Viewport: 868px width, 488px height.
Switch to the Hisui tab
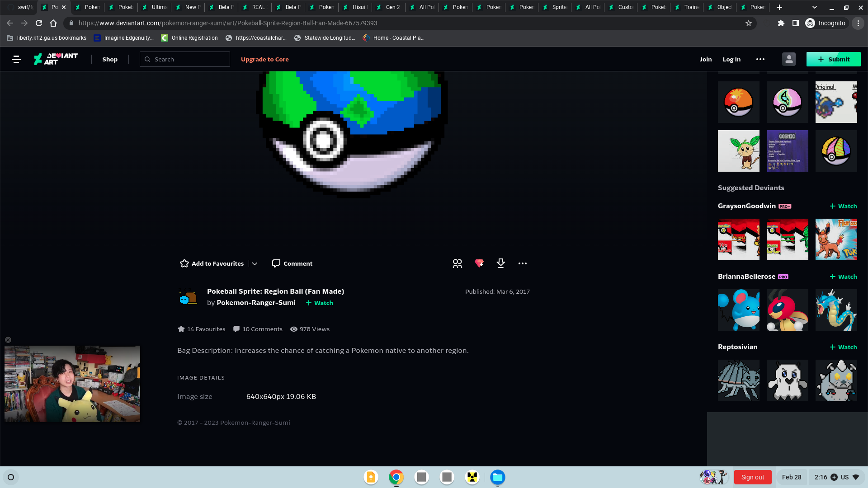pos(356,7)
